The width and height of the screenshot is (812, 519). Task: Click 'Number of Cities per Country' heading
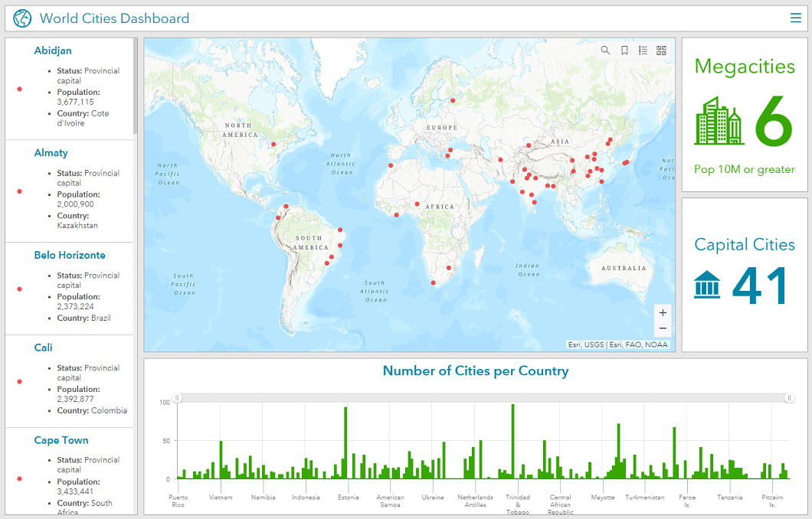(476, 371)
